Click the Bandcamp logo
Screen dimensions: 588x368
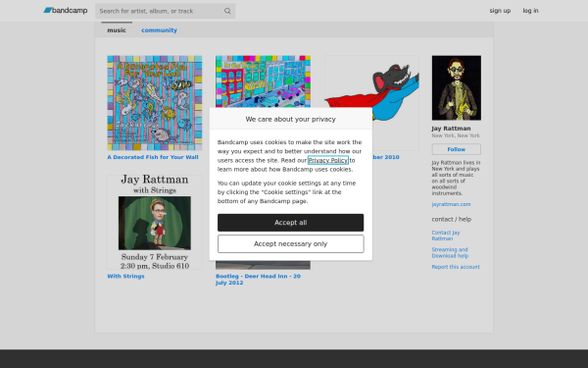click(66, 11)
